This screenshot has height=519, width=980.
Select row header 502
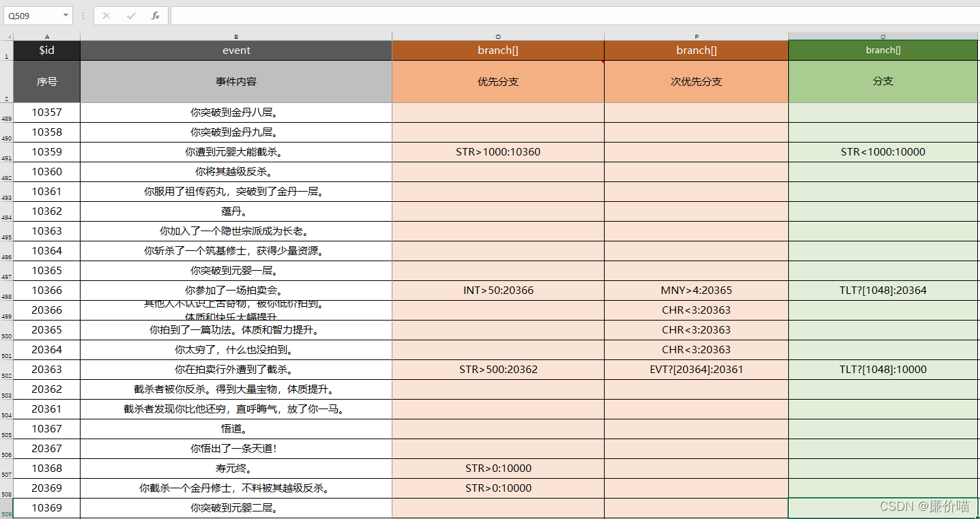coord(7,370)
